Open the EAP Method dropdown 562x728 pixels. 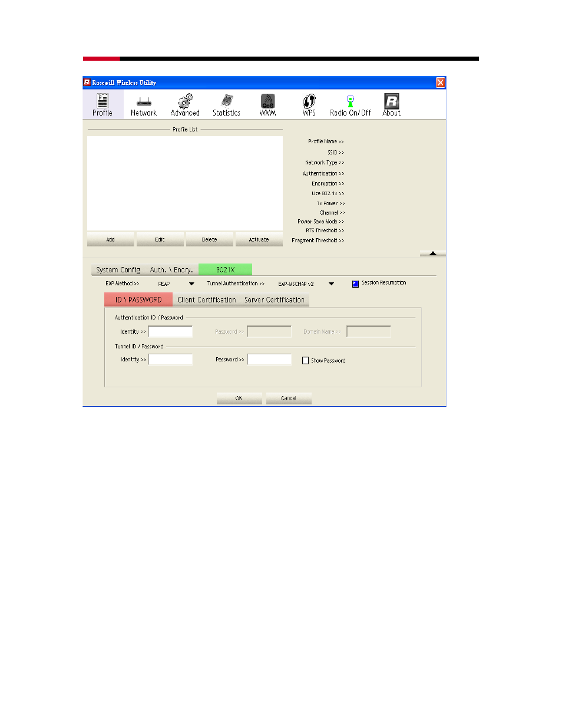pyautogui.click(x=191, y=284)
